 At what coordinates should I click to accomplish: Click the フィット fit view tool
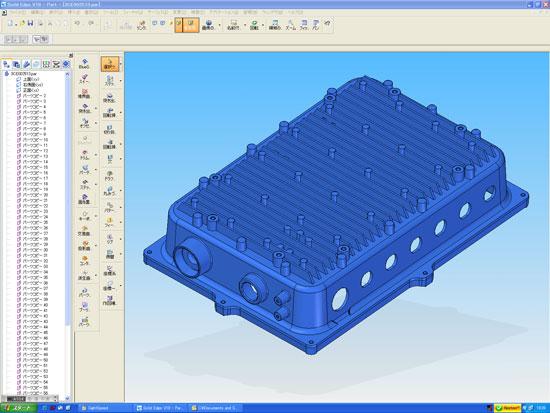coord(304,25)
